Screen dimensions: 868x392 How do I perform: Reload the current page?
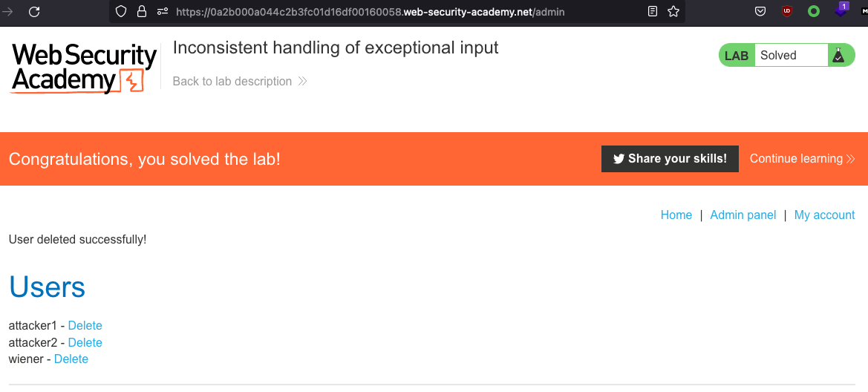pyautogui.click(x=34, y=12)
